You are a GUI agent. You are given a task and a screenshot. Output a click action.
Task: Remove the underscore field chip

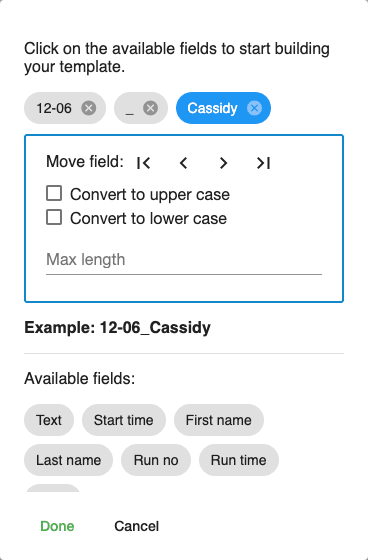pos(150,108)
